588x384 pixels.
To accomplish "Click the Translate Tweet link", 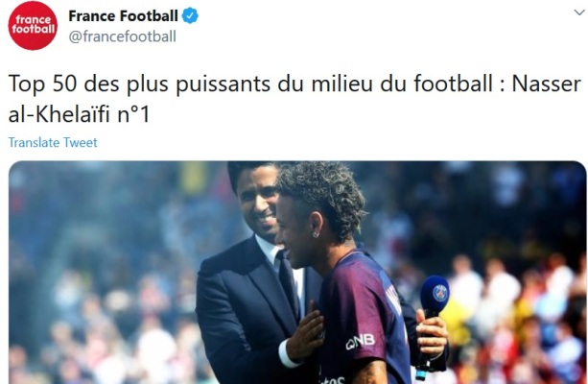I will [53, 143].
